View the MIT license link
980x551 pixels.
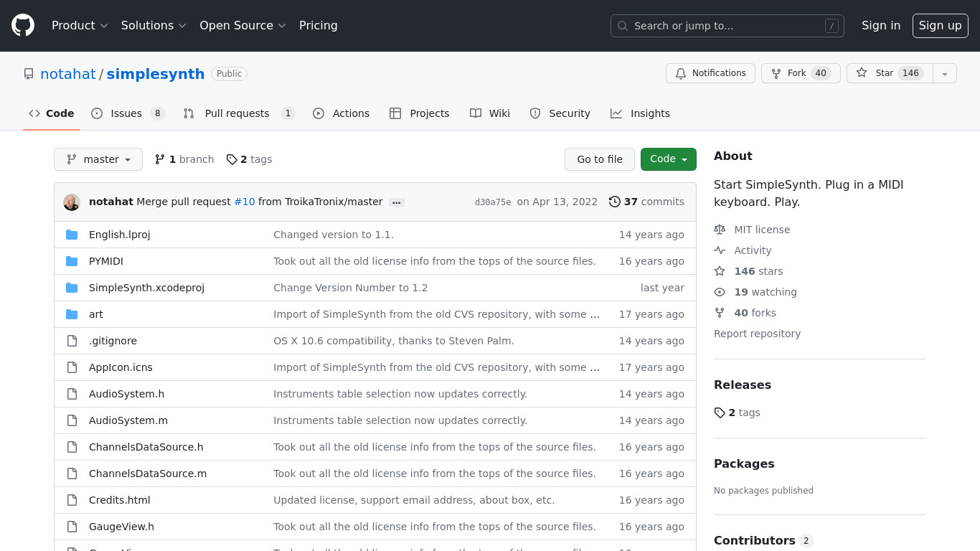point(752,230)
